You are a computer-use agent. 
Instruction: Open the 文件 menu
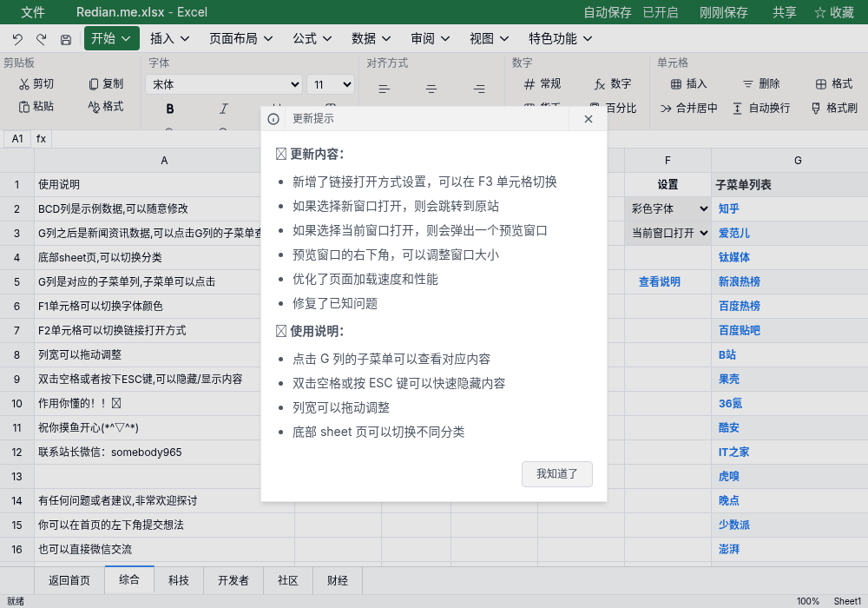pos(33,12)
